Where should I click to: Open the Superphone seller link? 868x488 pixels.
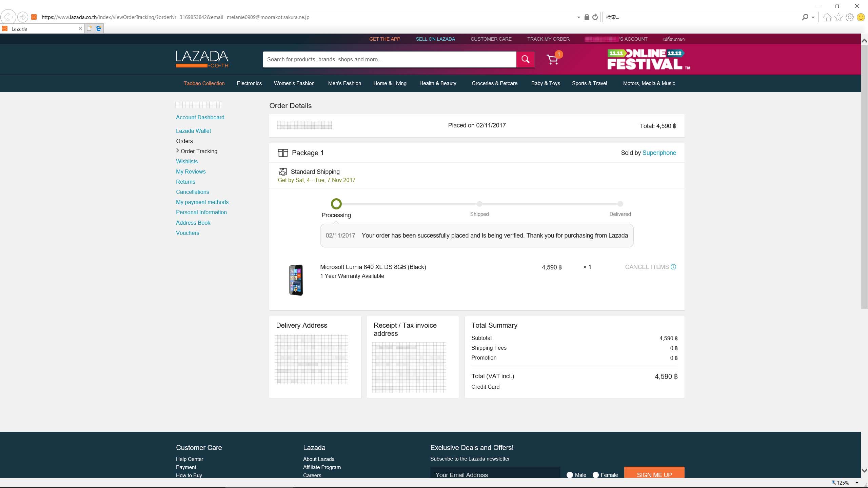[x=659, y=153]
